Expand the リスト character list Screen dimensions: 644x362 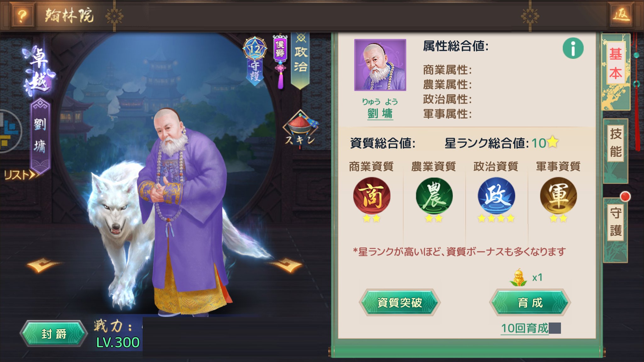21,175
